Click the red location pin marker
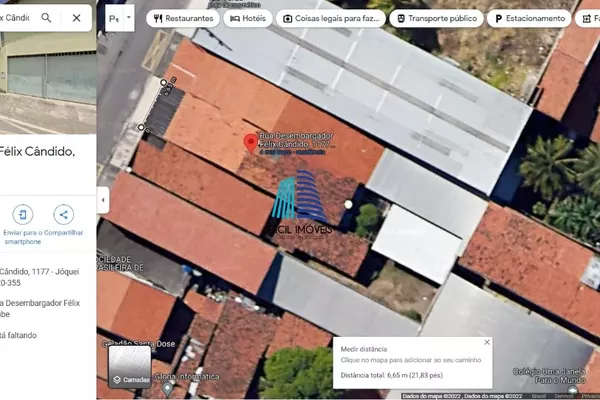The width and height of the screenshot is (600, 400). (251, 144)
